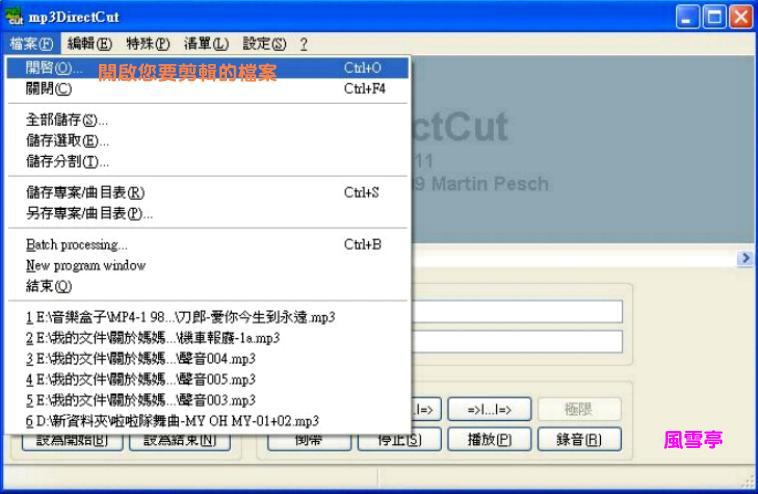Choose 儲存專案/曲目表(R)
This screenshot has width=758, height=494.
[x=207, y=192]
